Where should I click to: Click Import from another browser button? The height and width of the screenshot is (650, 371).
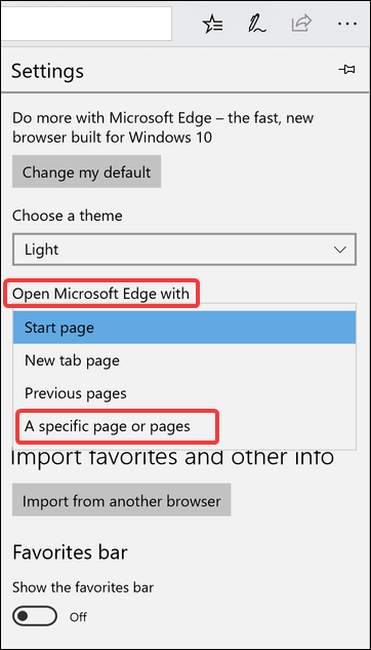121,500
